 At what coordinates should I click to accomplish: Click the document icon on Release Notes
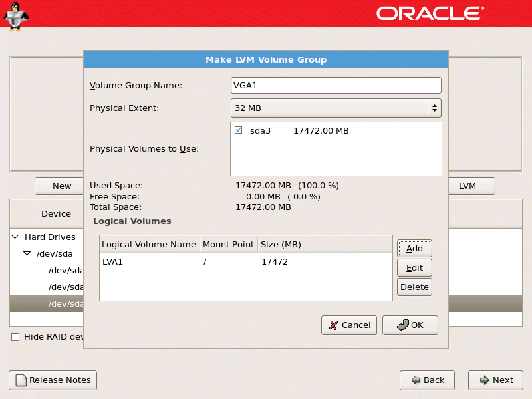pos(21,380)
